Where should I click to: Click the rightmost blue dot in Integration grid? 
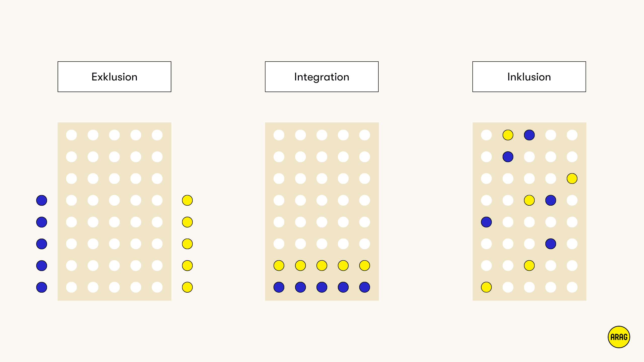(365, 287)
